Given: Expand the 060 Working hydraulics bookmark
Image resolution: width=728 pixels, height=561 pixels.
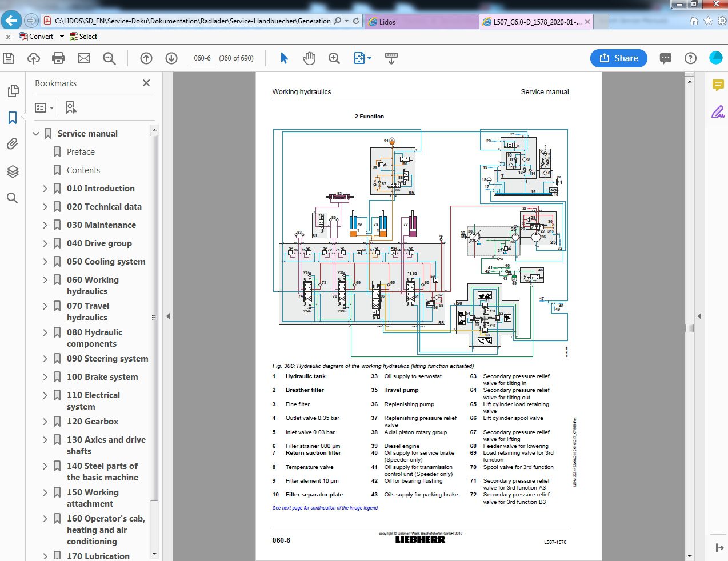Looking at the screenshot, I should click(x=45, y=280).
